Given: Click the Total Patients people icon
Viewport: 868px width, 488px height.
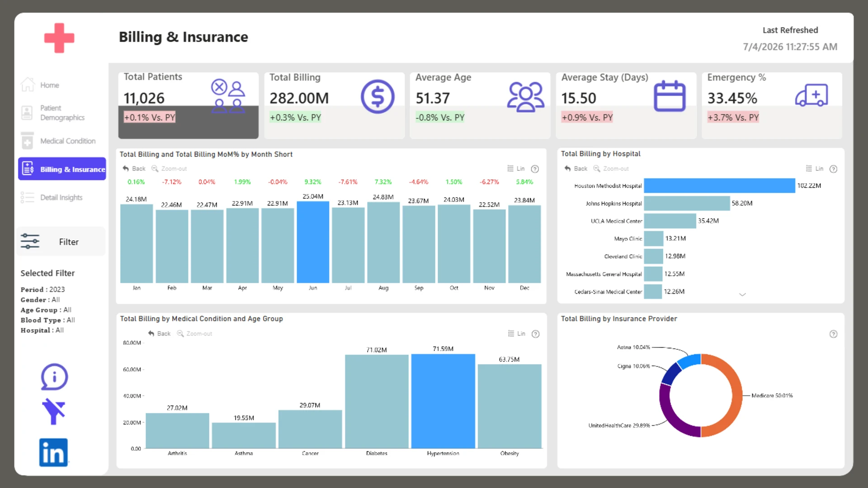Looking at the screenshot, I should (228, 96).
